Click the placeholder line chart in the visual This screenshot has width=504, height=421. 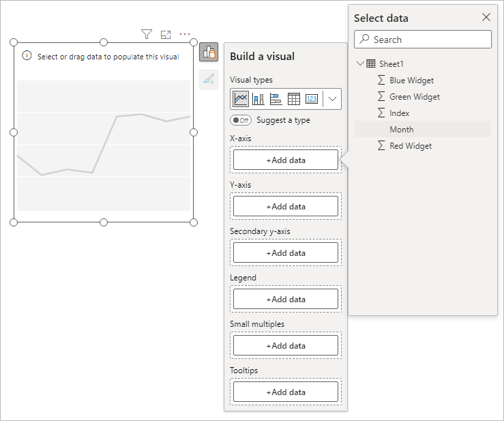104,145
